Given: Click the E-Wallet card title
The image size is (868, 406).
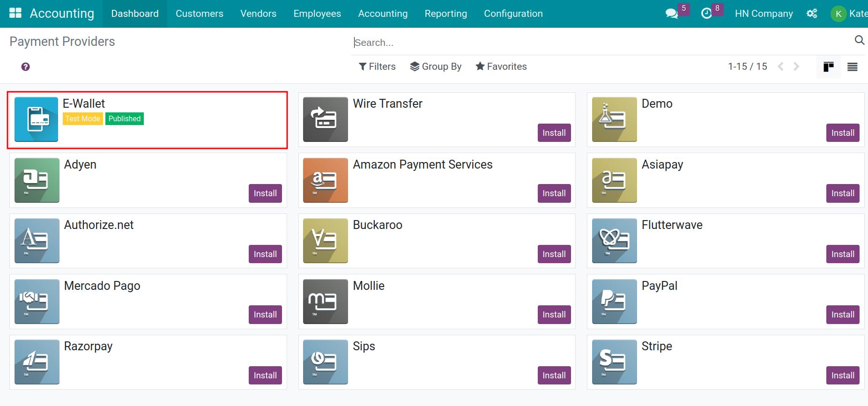Looking at the screenshot, I should (84, 103).
